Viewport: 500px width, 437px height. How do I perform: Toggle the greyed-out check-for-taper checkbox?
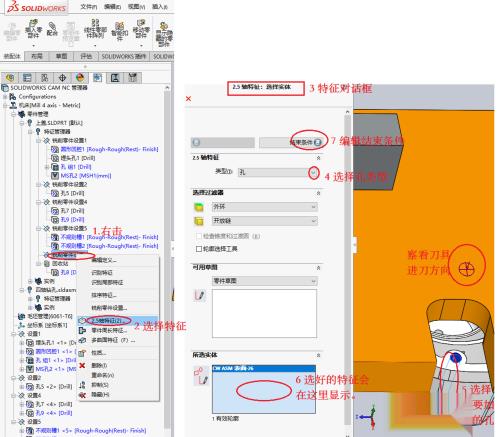click(x=199, y=236)
